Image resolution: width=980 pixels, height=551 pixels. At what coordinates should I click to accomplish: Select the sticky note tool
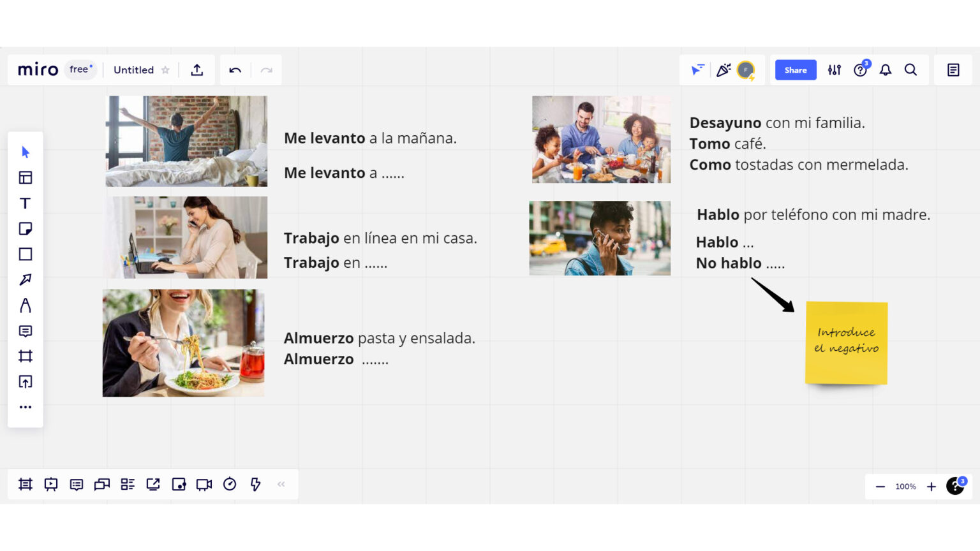pyautogui.click(x=25, y=228)
